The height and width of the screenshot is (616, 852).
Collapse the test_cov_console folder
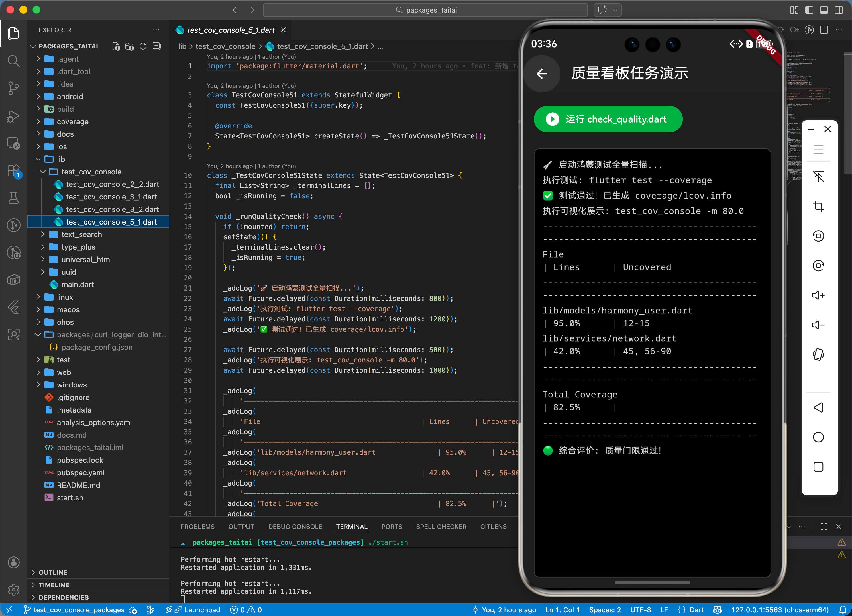91,172
